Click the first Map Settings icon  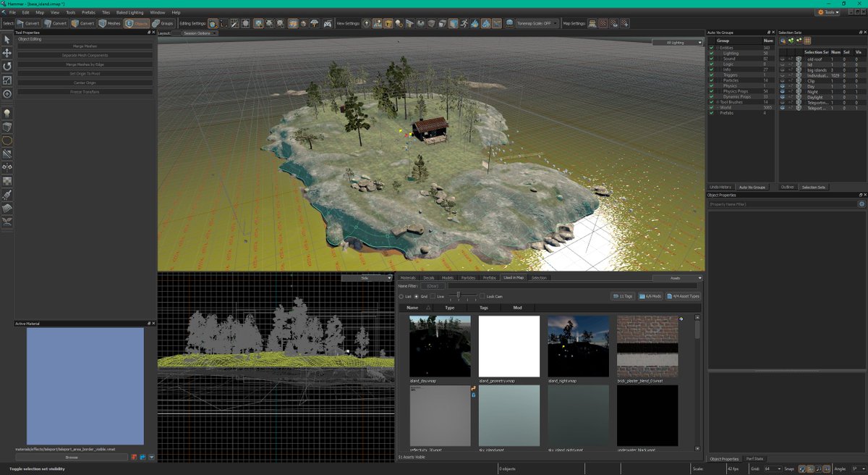tap(592, 23)
